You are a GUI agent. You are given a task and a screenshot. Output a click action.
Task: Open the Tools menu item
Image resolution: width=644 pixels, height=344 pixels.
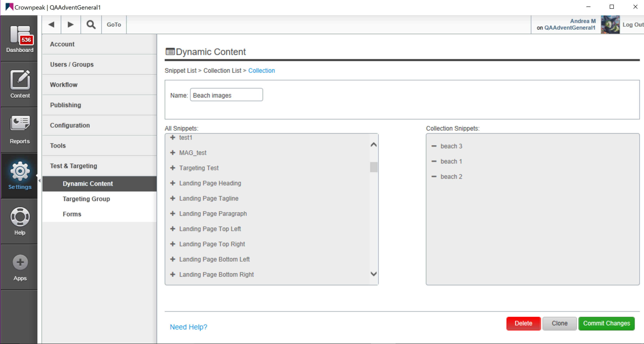coord(100,146)
